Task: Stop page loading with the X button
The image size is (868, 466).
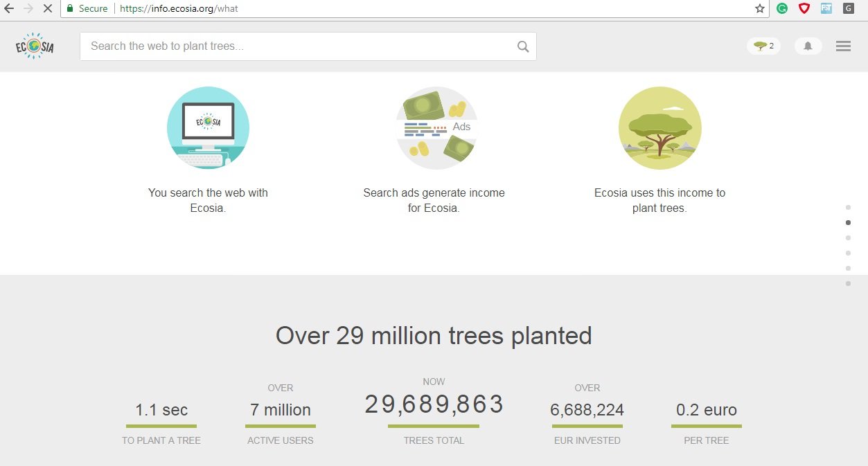Action: [48, 9]
